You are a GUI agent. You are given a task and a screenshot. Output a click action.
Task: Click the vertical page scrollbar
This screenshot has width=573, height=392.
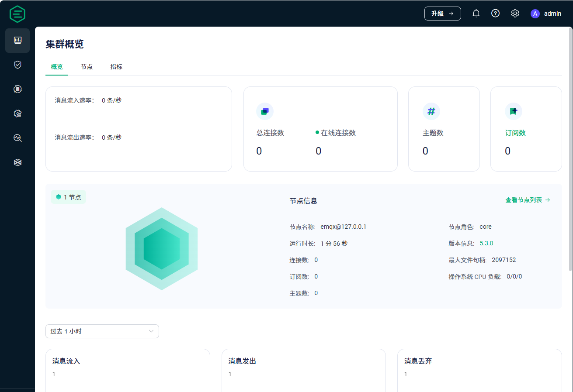(570, 148)
